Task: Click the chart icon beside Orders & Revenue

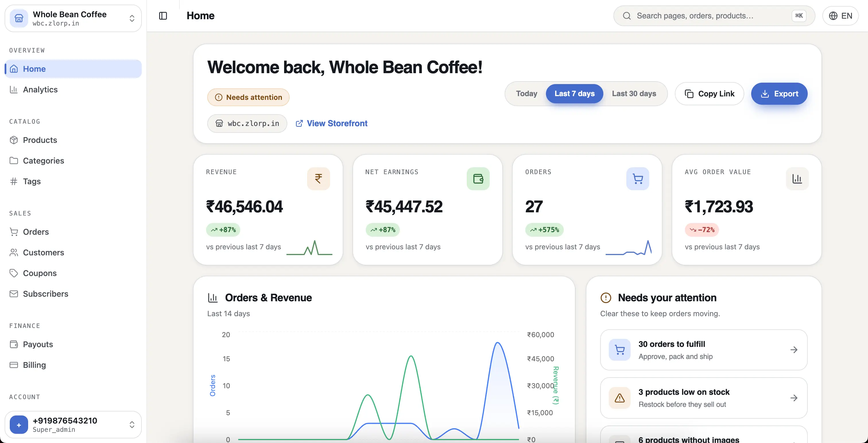Action: 213,298
